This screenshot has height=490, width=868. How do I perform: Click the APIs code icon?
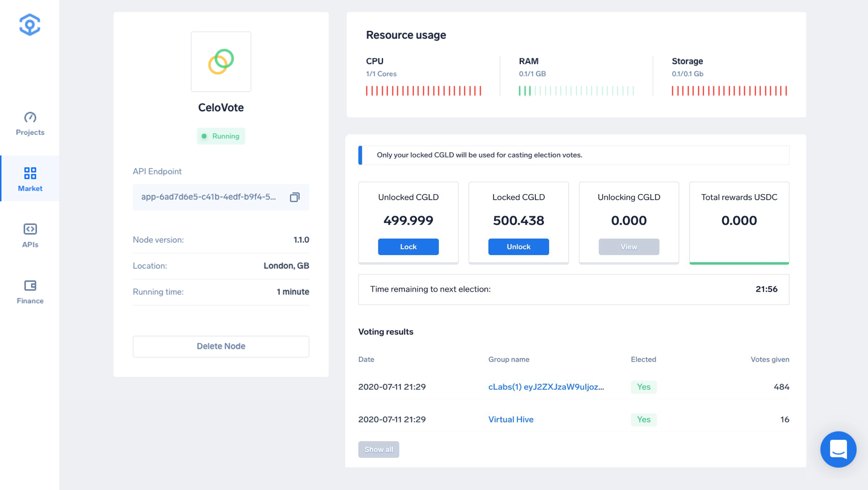click(x=30, y=229)
